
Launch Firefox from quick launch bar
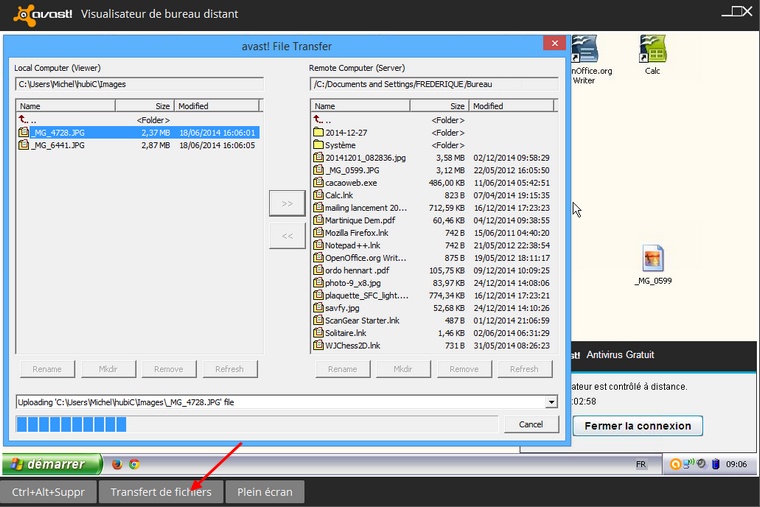117,464
